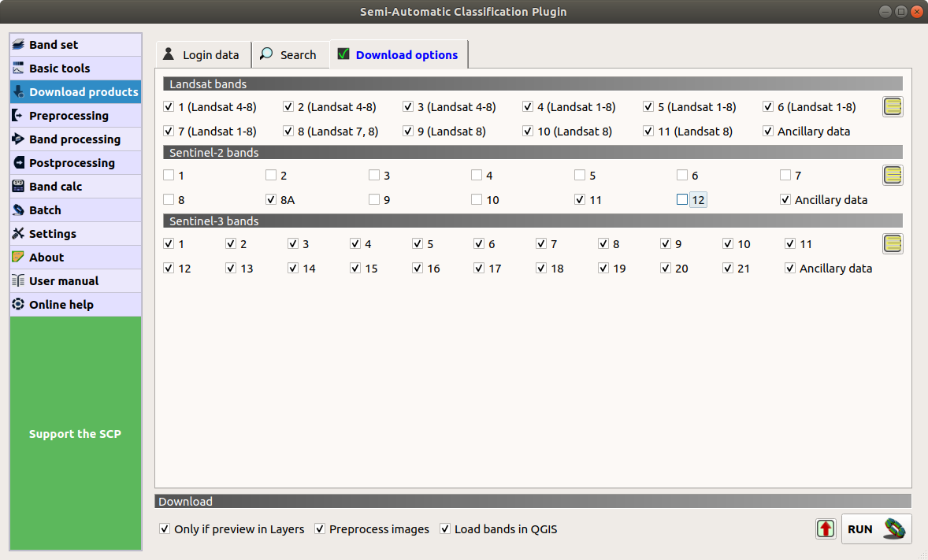
Task: Enable Sentinel-2 band 12 checkbox
Action: click(x=682, y=200)
